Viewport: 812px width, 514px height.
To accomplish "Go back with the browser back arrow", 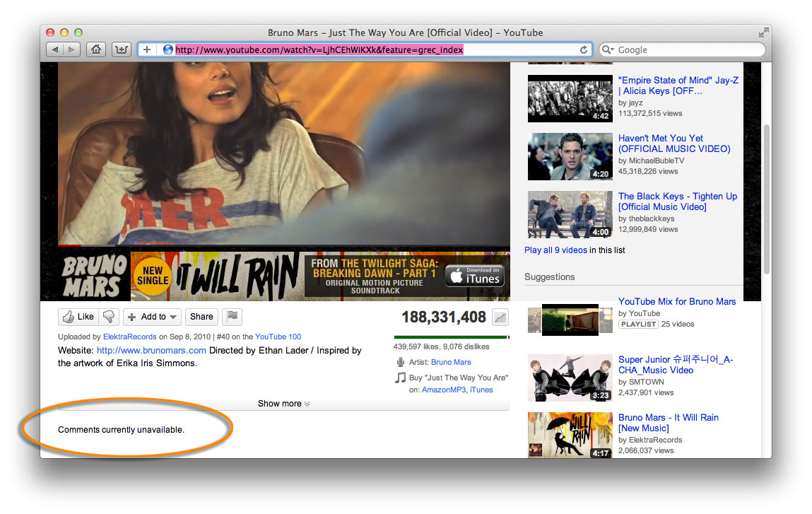I will point(55,49).
